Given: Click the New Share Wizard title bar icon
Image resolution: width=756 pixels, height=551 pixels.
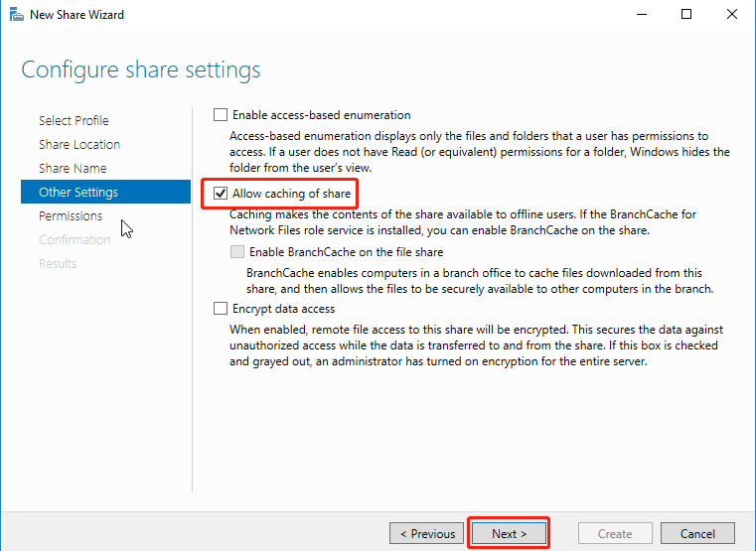Looking at the screenshot, I should point(17,15).
